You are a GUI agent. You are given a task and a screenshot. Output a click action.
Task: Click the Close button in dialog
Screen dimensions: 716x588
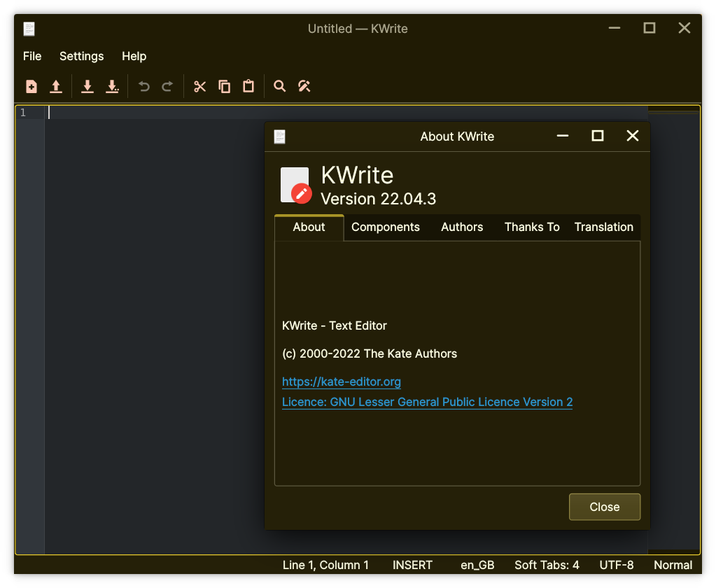[x=605, y=507]
